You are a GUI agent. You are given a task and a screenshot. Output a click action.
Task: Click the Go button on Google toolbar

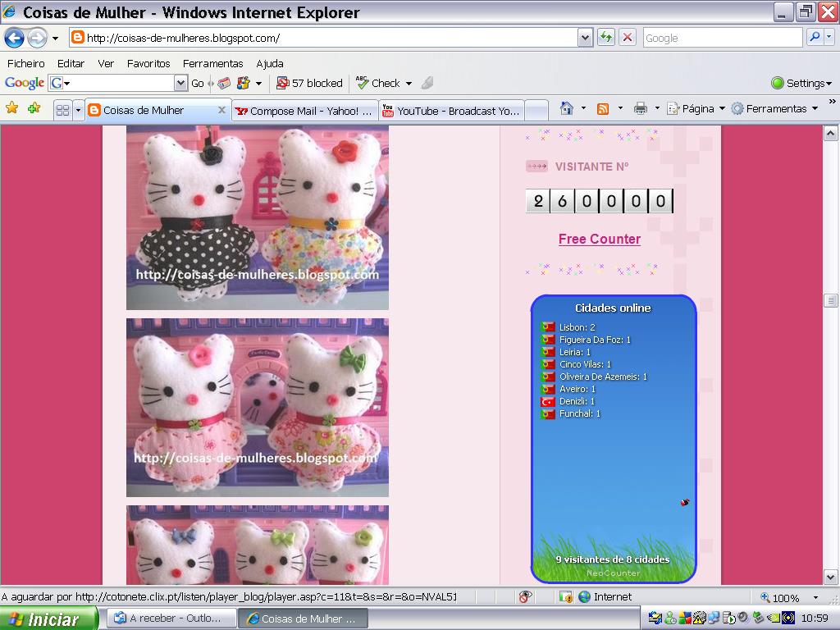[x=197, y=83]
